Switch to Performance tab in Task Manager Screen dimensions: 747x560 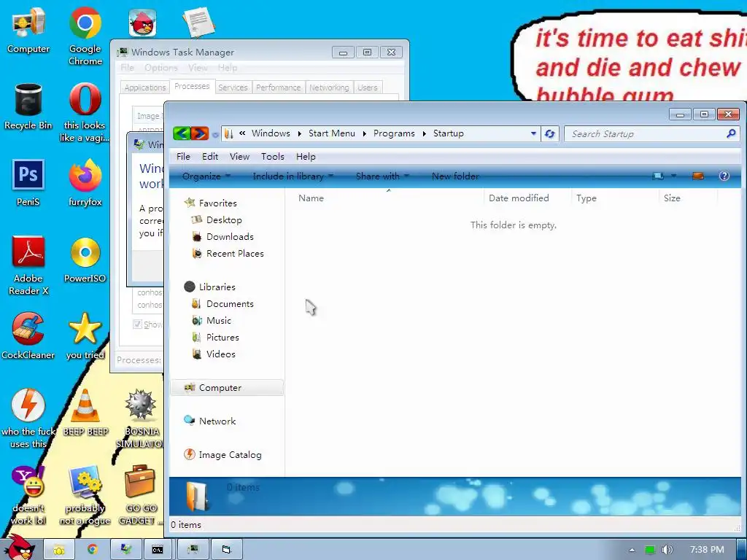click(278, 87)
